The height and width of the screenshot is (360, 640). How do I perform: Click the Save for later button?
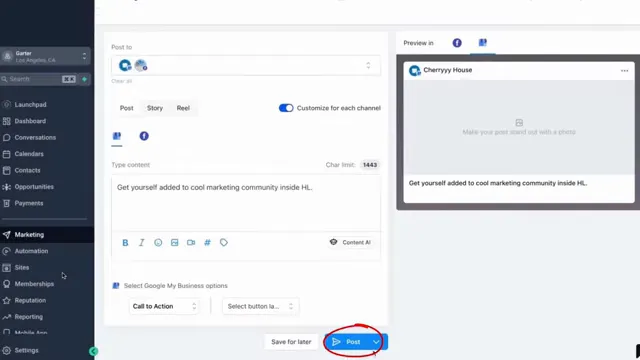pos(291,342)
